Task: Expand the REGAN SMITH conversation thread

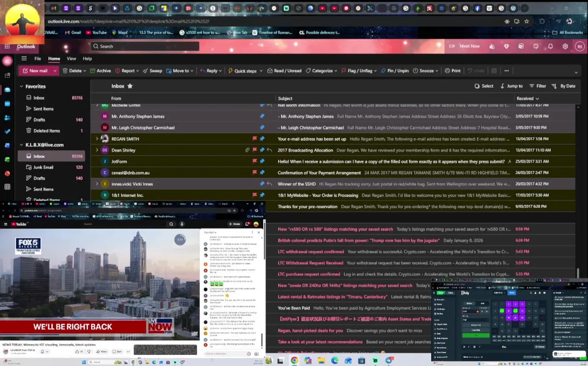Action: (97, 139)
